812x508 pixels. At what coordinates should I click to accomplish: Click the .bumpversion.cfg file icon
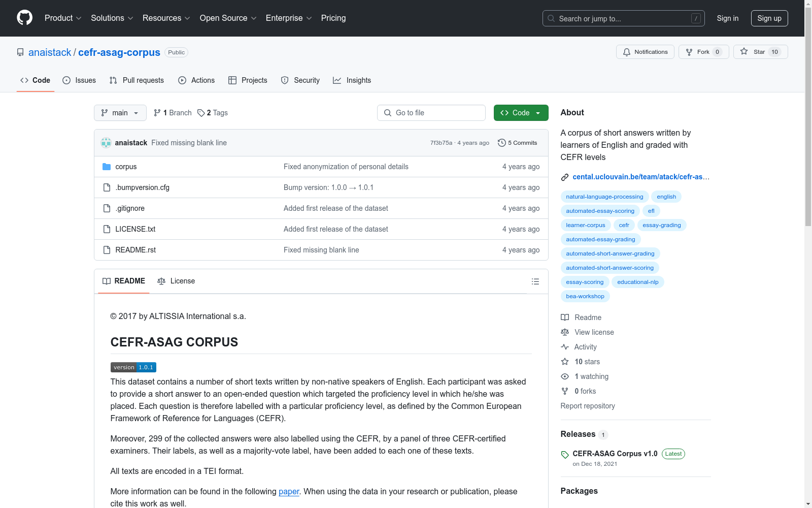click(107, 187)
